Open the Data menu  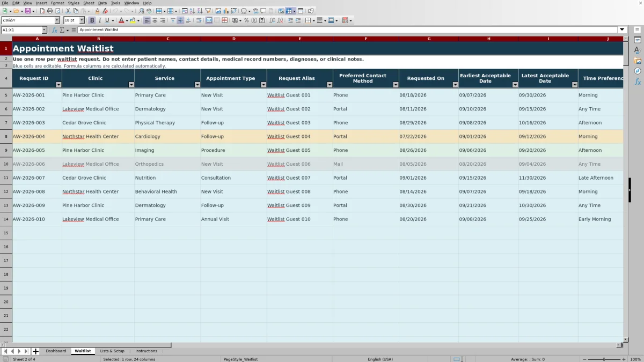coord(102,3)
